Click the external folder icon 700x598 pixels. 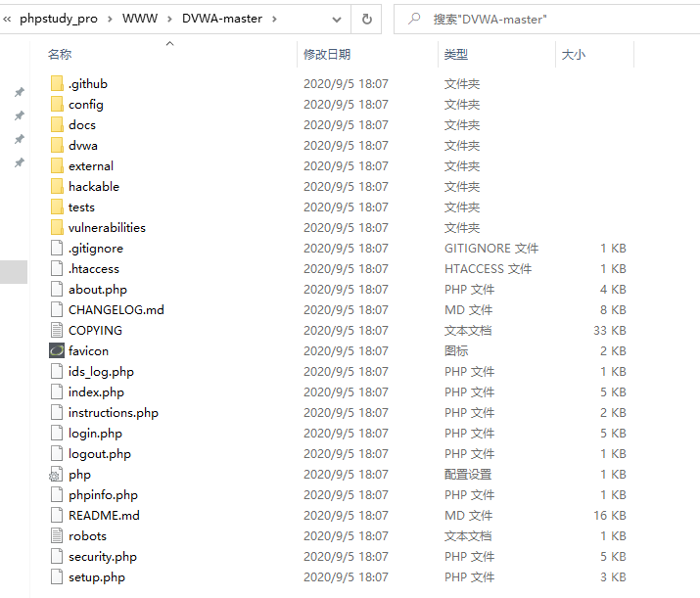point(57,165)
